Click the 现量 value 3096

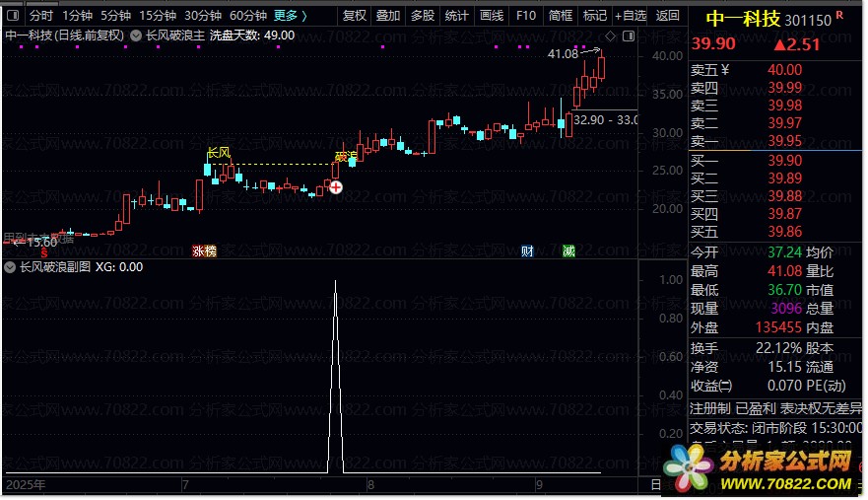pyautogui.click(x=786, y=309)
